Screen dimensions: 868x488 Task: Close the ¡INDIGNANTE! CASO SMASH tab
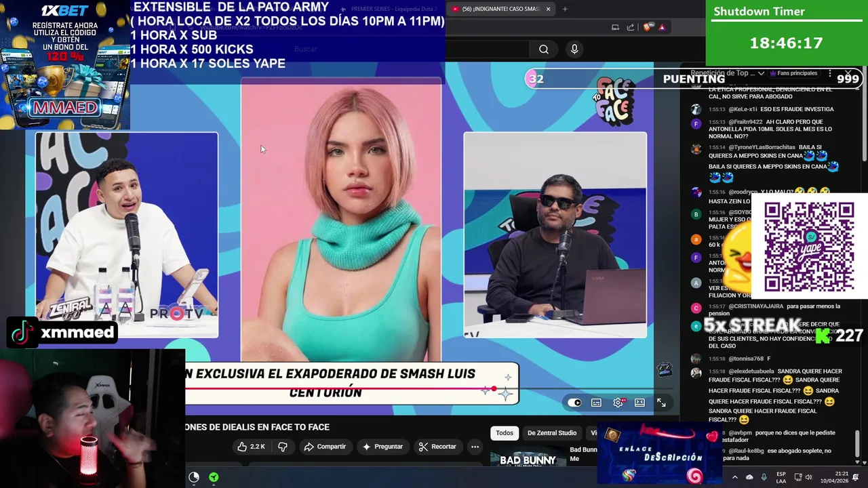(x=548, y=9)
